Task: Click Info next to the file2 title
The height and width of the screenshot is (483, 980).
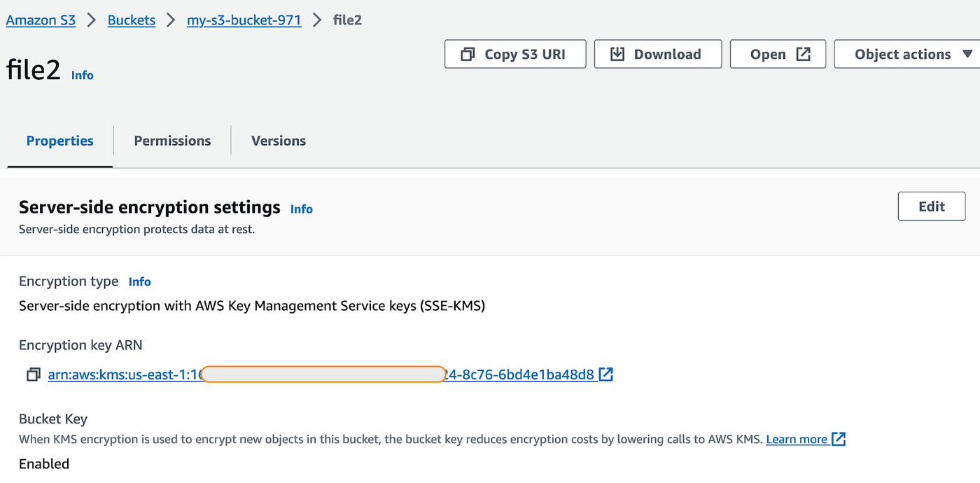Action: click(x=82, y=75)
